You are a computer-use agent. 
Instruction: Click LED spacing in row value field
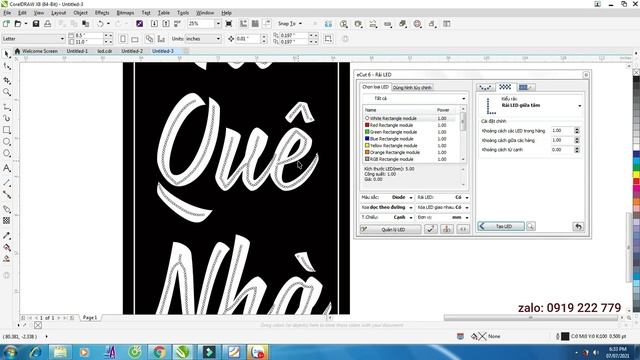(x=562, y=131)
